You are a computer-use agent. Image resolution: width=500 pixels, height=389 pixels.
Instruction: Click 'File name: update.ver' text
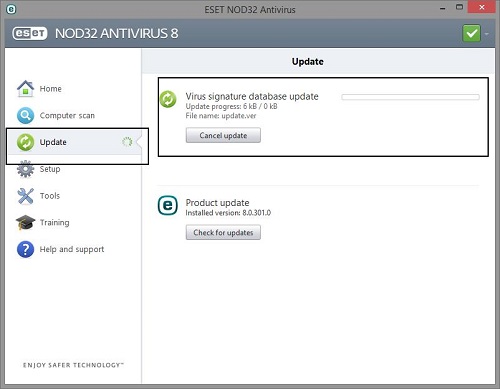tap(221, 116)
